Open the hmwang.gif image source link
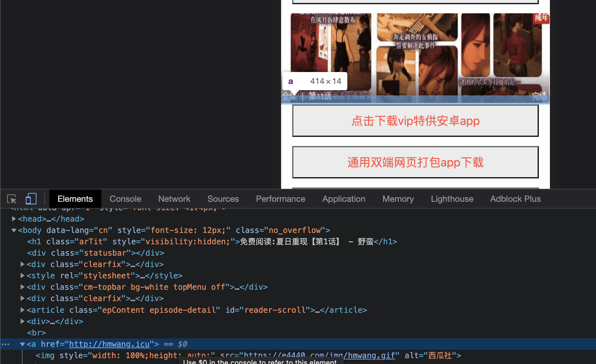596x364 pixels. (370, 356)
